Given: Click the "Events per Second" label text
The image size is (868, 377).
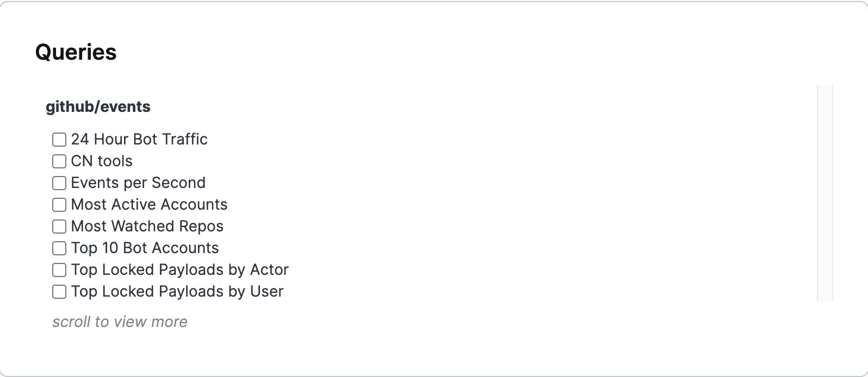Looking at the screenshot, I should pyautogui.click(x=138, y=183).
